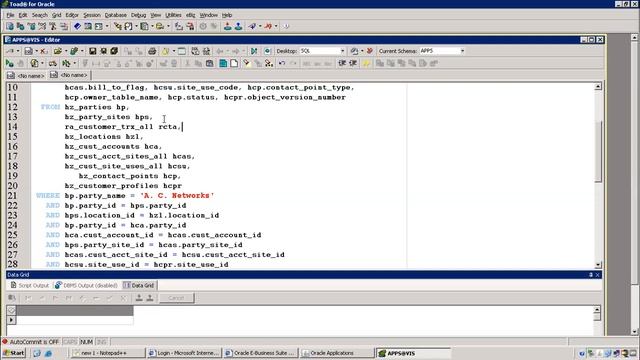Click the blank white page icon
Image resolution: width=640 pixels, height=360 pixels.
click(x=234, y=63)
